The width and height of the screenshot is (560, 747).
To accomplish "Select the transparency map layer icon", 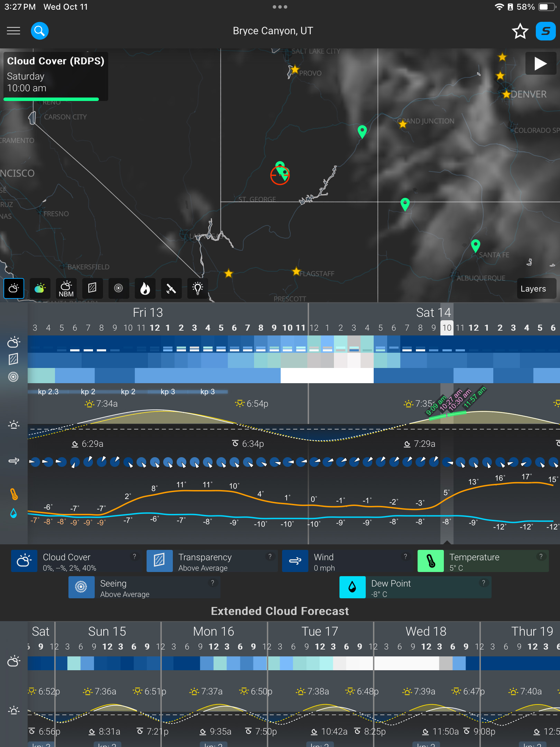I will click(92, 288).
